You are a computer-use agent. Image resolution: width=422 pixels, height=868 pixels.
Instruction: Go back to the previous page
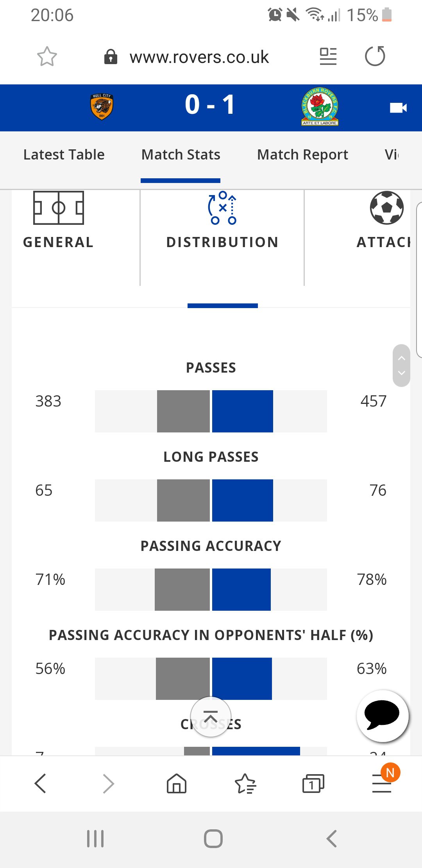[x=41, y=784]
